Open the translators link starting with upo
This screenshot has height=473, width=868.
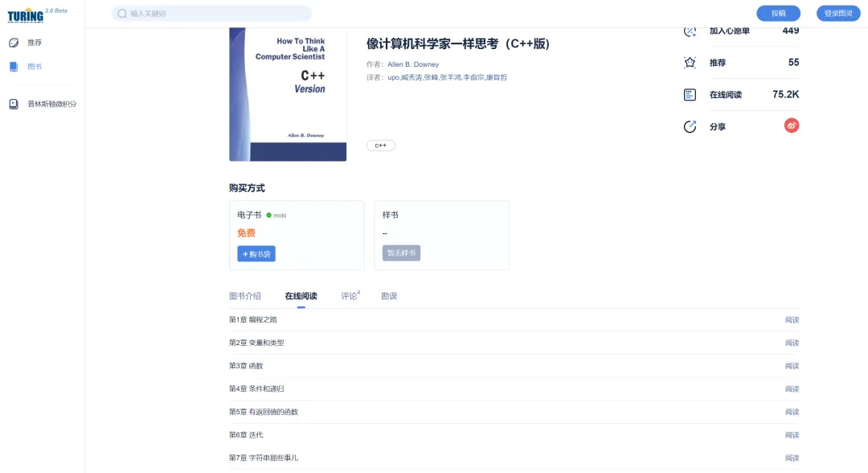tap(448, 77)
